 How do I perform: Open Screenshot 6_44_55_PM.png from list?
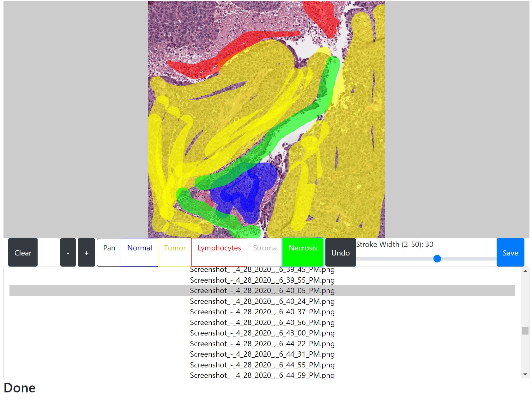coord(262,365)
